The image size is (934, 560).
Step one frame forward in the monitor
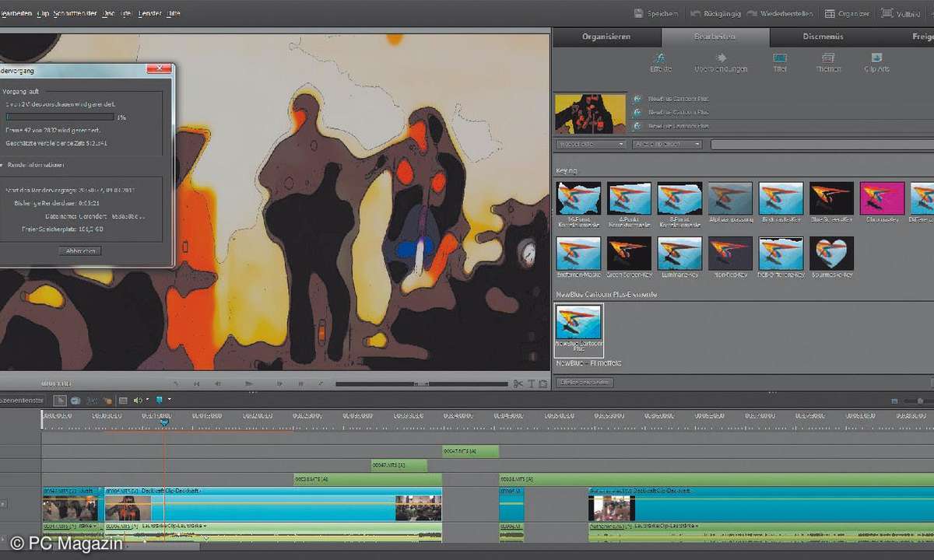click(279, 383)
